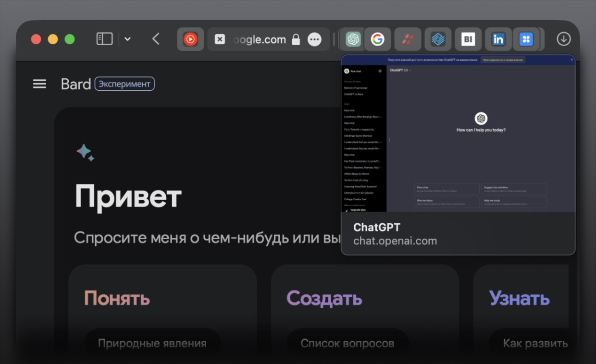The width and height of the screenshot is (596, 364).
Task: Click the chat.openai.com URL in preview
Action: click(395, 241)
